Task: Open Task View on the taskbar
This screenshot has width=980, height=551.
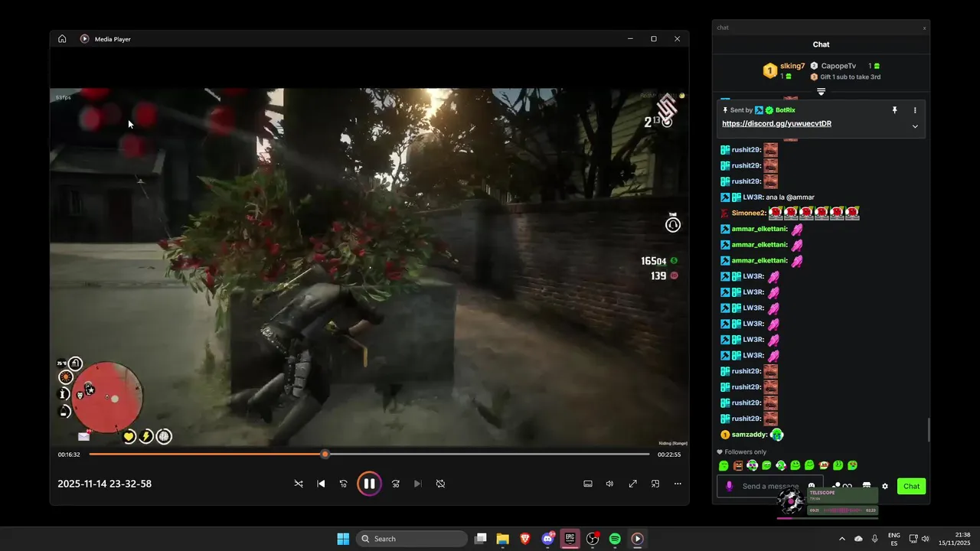Action: (x=480, y=539)
